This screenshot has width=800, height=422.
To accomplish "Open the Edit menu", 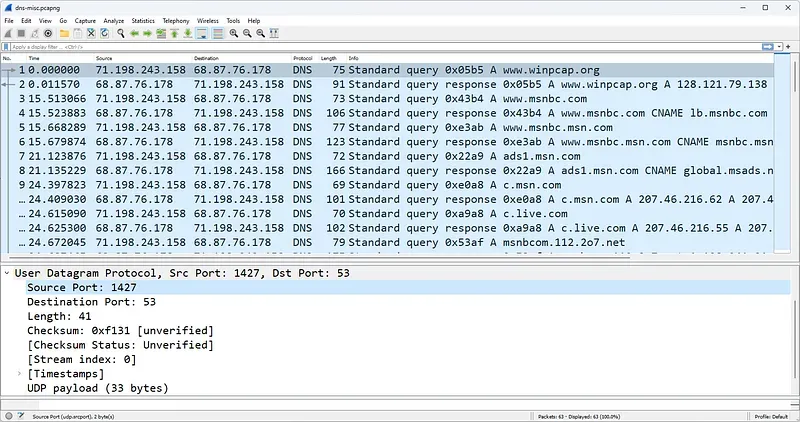I will (x=26, y=21).
